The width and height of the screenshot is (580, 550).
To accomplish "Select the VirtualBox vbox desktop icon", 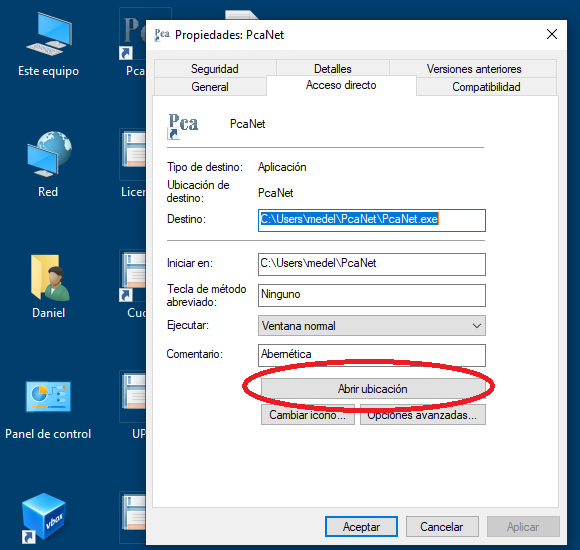I will (43, 518).
